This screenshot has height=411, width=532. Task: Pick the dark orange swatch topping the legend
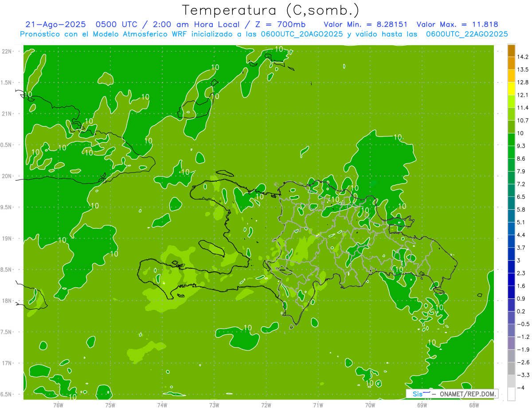click(511, 51)
